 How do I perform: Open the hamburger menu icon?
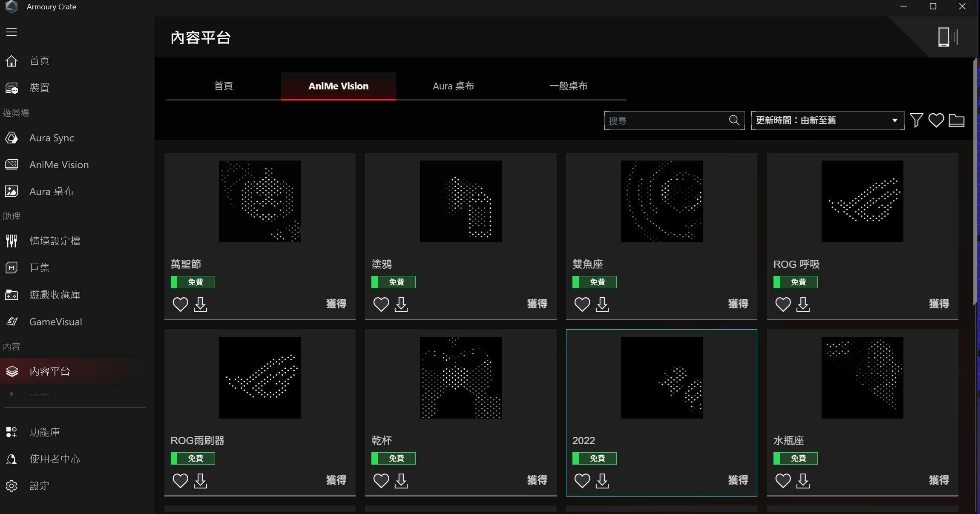(11, 32)
